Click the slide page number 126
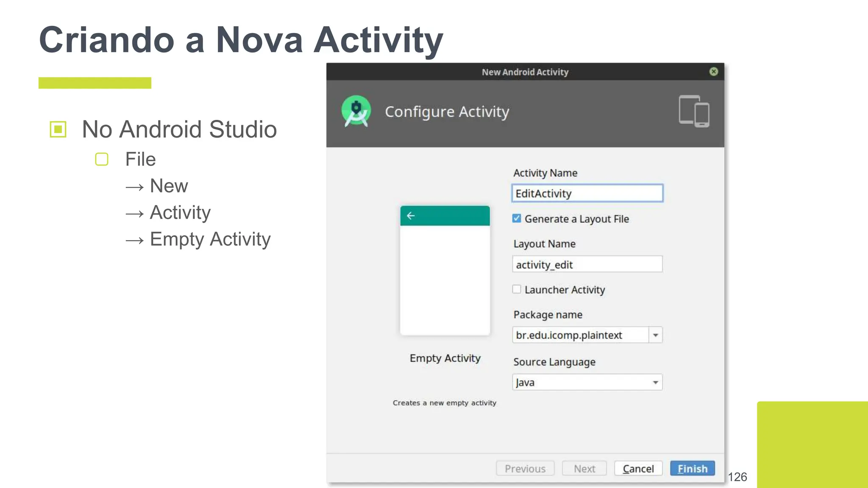Viewport: 868px width, 488px height. click(737, 477)
